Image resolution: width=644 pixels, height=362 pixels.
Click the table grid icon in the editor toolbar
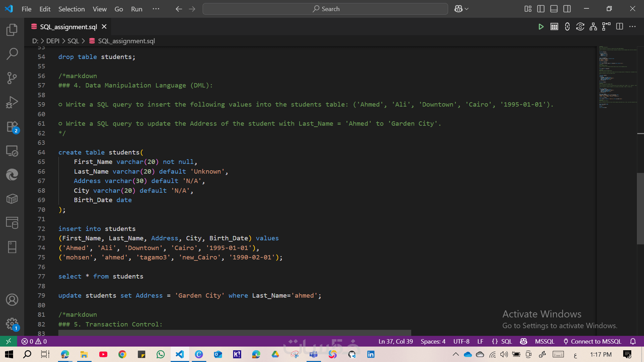click(554, 27)
